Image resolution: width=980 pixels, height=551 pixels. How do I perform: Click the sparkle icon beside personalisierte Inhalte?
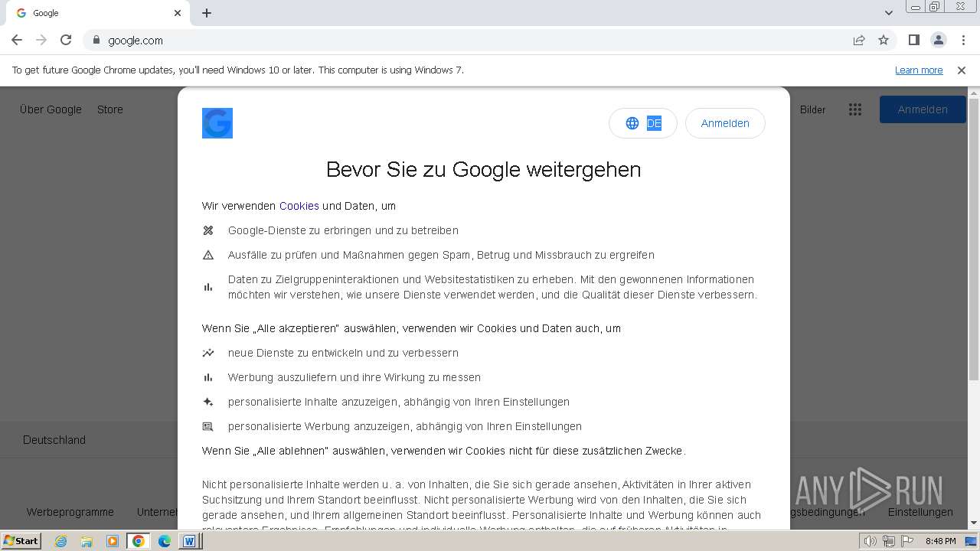(208, 402)
